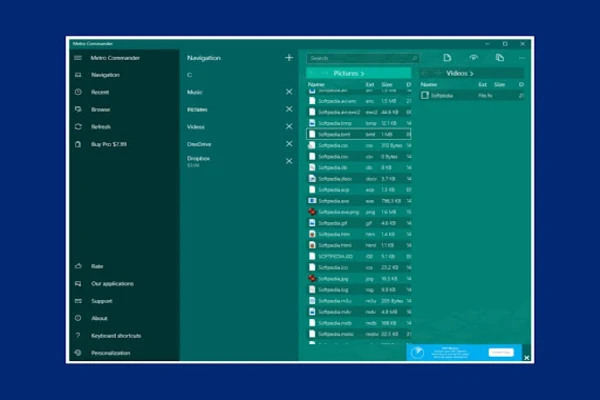Sort the Pictures pane by the Size column

pos(386,84)
